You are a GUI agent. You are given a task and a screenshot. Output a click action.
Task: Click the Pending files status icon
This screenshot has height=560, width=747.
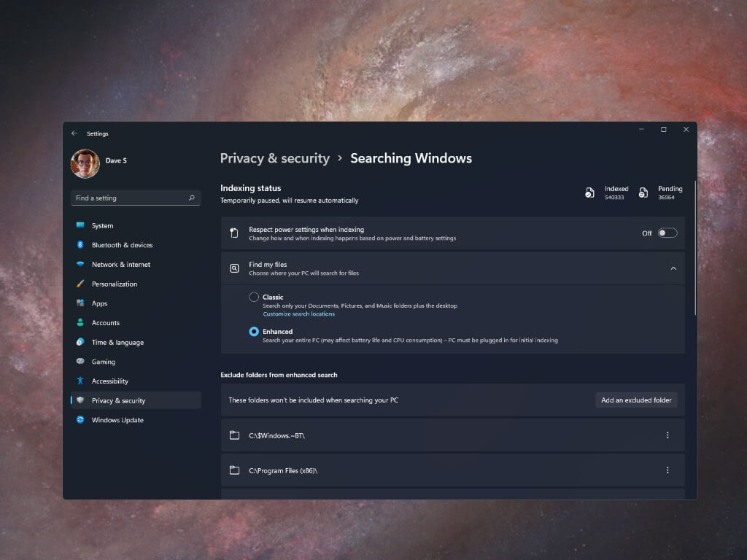click(643, 192)
